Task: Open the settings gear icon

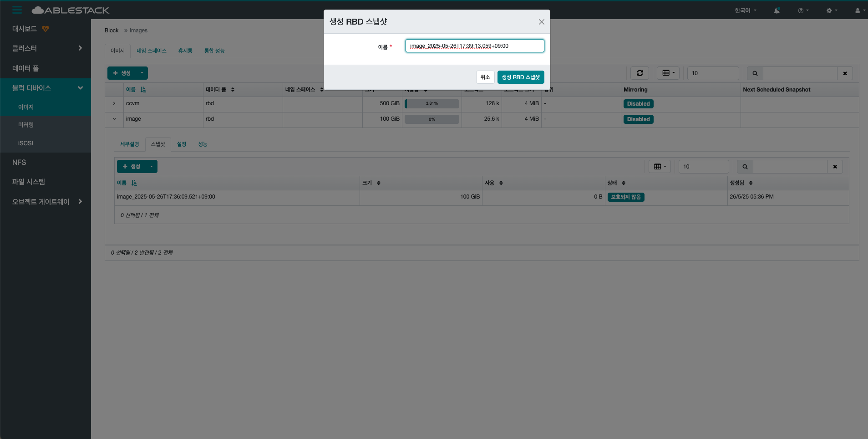Action: tap(830, 10)
